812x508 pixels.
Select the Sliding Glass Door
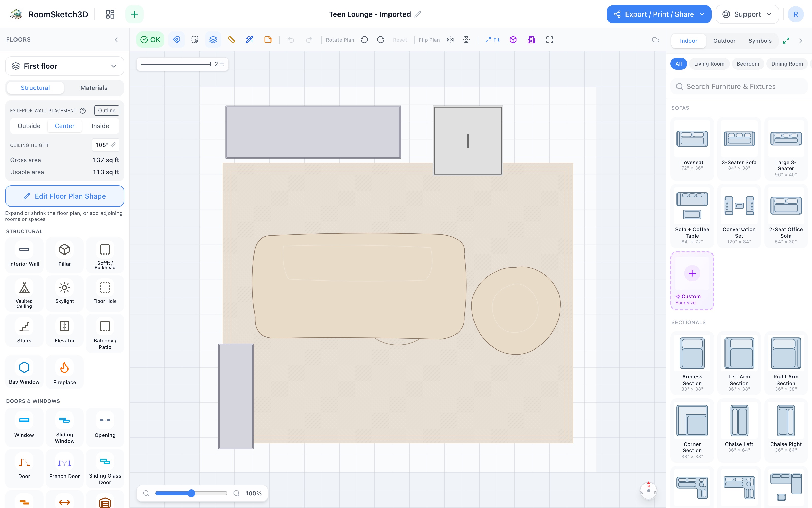[105, 469]
